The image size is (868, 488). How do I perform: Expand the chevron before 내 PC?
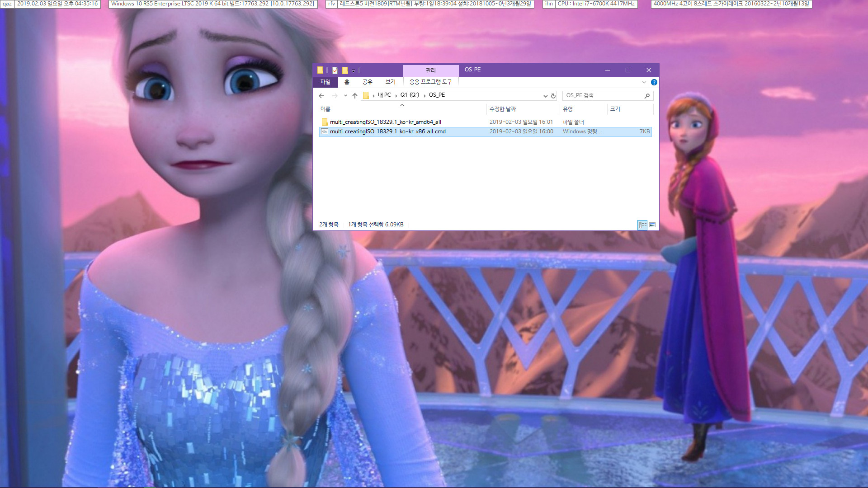[x=373, y=95]
